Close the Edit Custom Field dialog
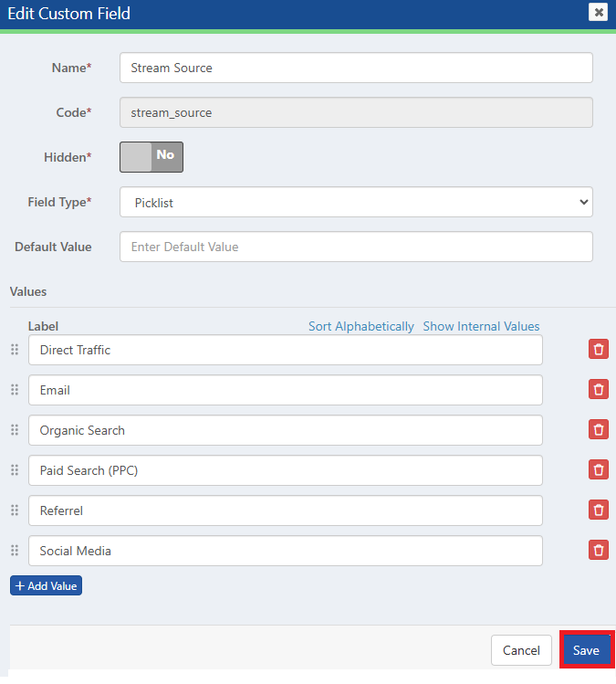 click(x=598, y=12)
